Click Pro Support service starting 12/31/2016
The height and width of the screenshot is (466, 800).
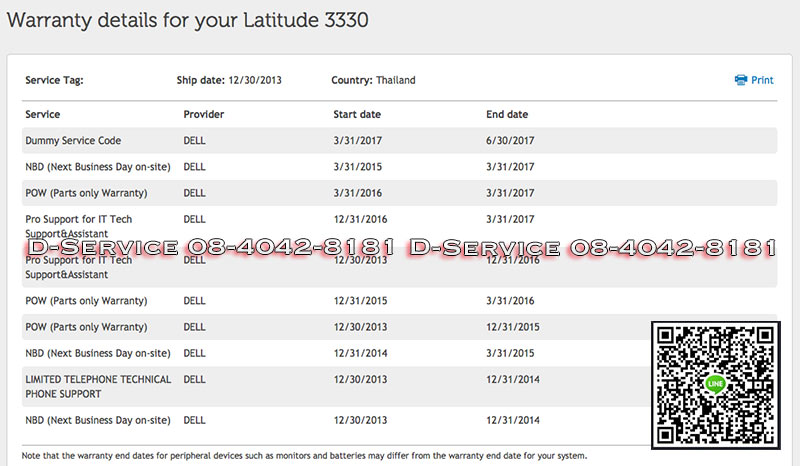pos(79,226)
